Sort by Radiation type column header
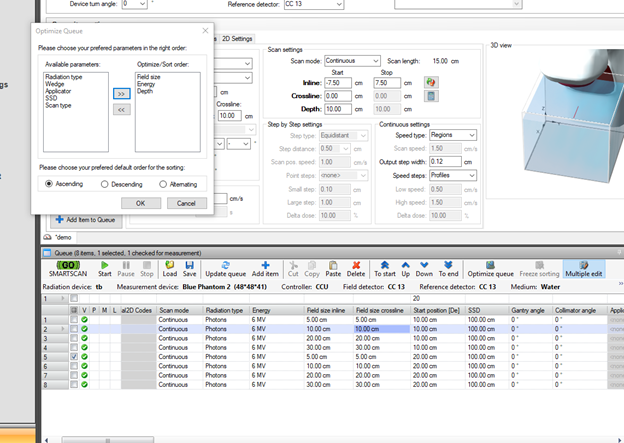The image size is (624, 443). [x=226, y=310]
